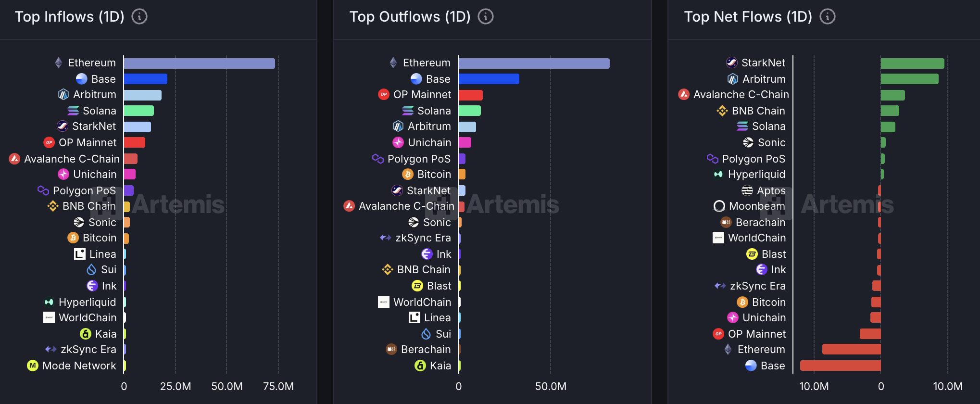Select the Ink icon in Top Outflows
980x404 pixels.
click(427, 254)
